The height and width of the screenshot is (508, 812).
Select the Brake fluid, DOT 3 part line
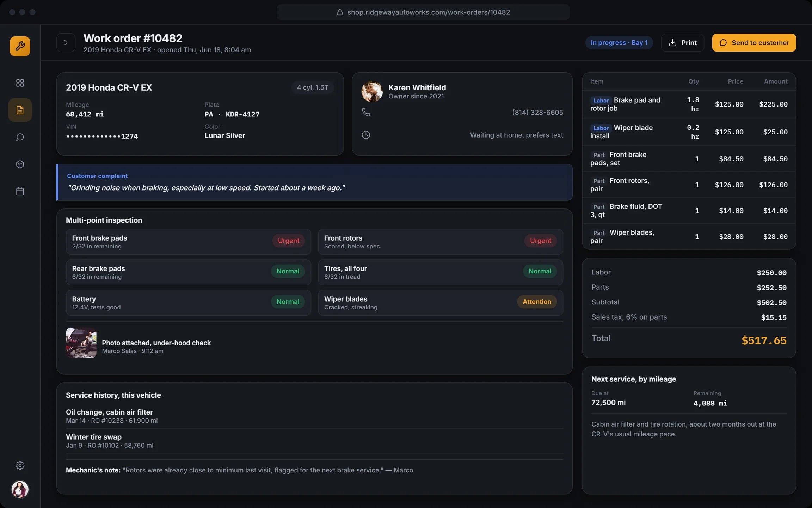(689, 211)
